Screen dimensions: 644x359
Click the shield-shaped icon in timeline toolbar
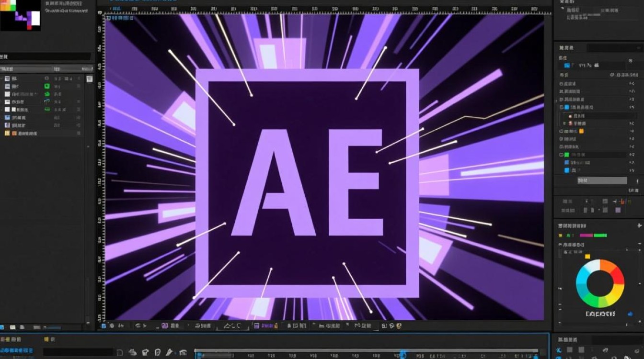click(145, 352)
